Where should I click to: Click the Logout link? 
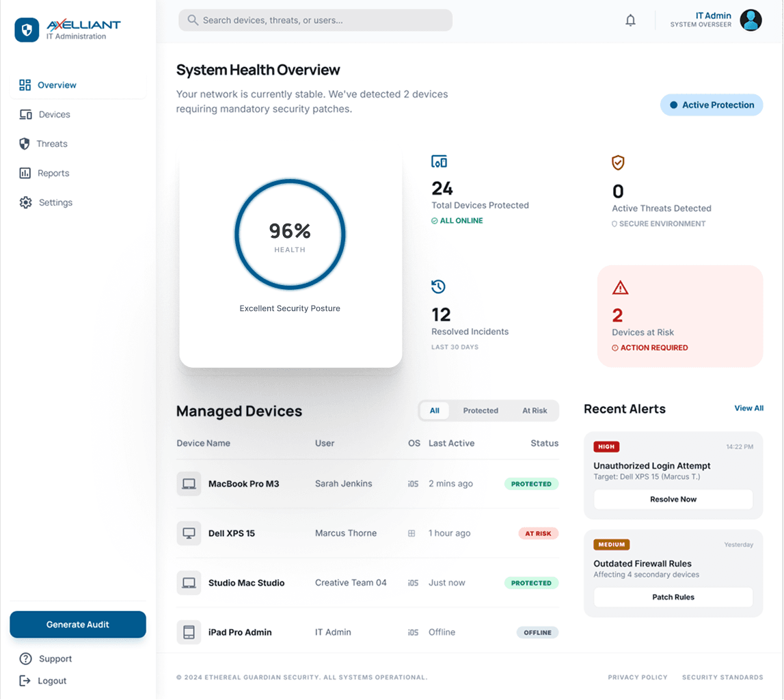(x=52, y=681)
